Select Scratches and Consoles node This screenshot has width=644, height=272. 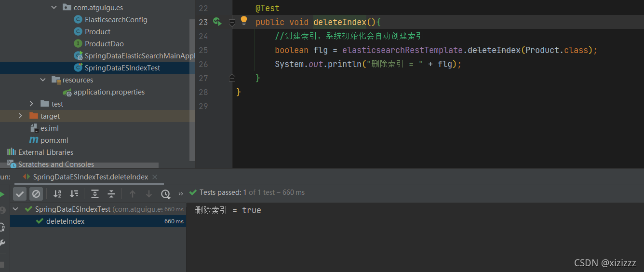point(56,164)
